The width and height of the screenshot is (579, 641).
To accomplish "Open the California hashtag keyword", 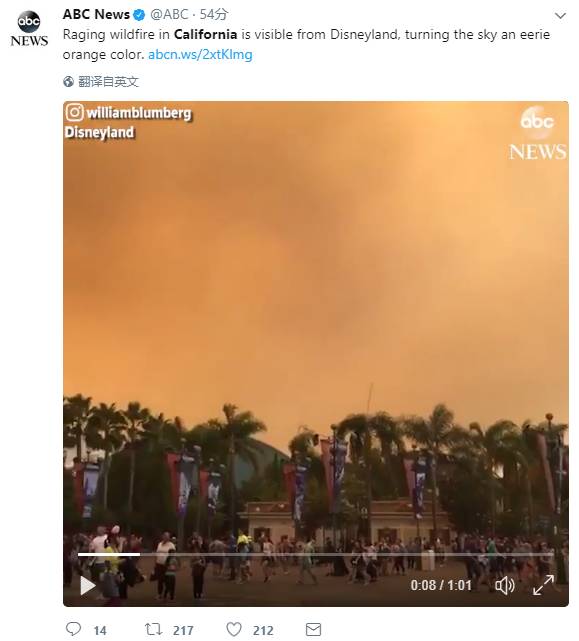I will click(205, 34).
